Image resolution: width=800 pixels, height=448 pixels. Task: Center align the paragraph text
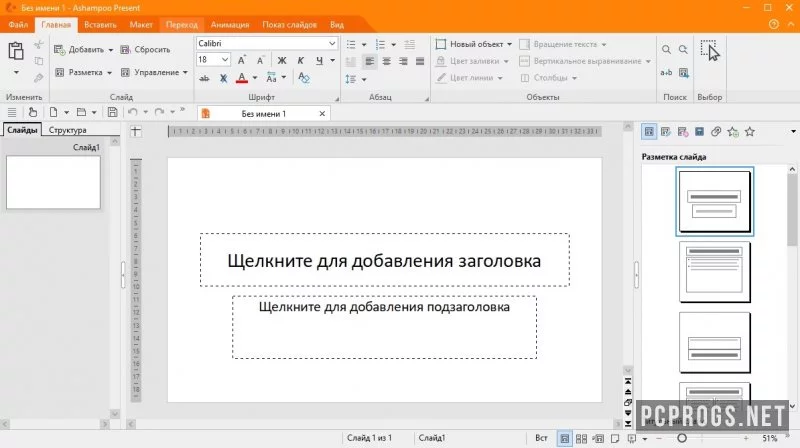[x=386, y=61]
